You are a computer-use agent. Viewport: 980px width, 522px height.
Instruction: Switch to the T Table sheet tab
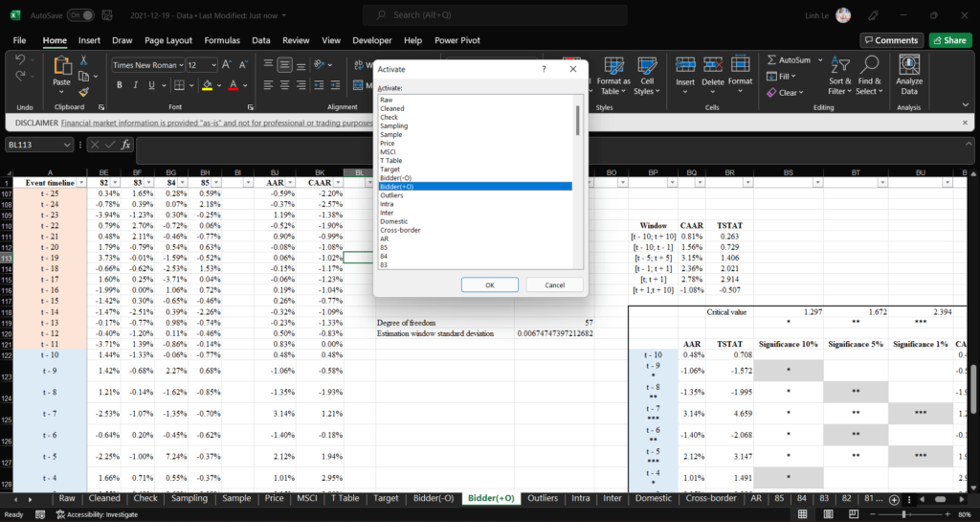pyautogui.click(x=345, y=498)
